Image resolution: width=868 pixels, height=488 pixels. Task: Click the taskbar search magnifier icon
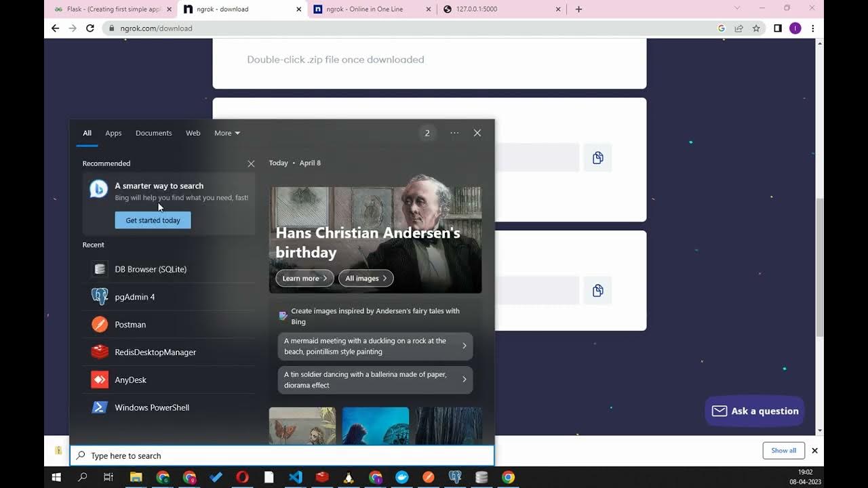83,477
